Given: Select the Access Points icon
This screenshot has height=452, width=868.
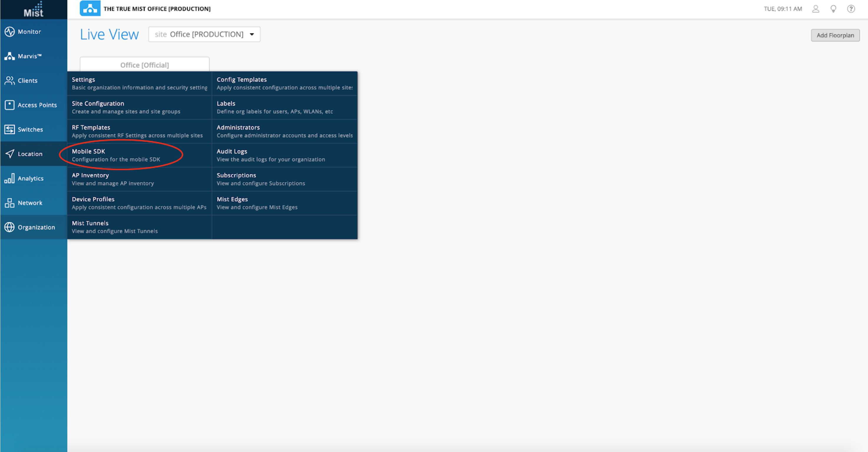Looking at the screenshot, I should click(9, 105).
